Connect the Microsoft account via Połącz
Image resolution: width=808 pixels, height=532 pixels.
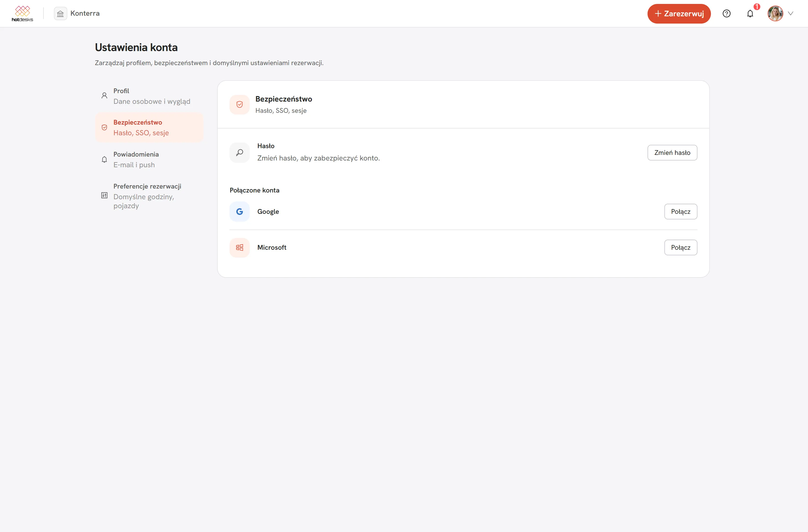(681, 247)
